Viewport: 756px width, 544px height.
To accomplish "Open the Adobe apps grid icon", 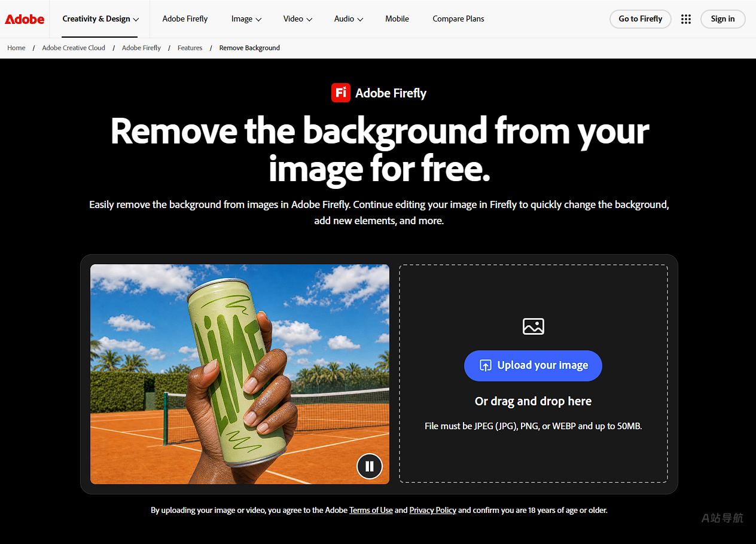I will click(686, 19).
